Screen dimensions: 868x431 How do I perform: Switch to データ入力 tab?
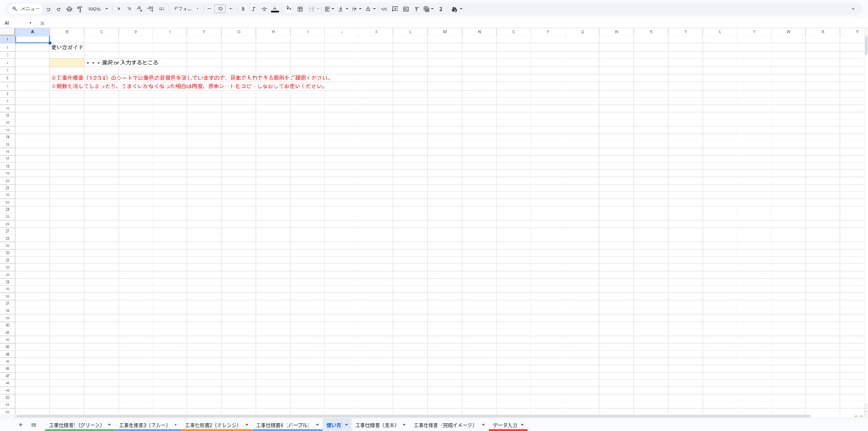(505, 425)
